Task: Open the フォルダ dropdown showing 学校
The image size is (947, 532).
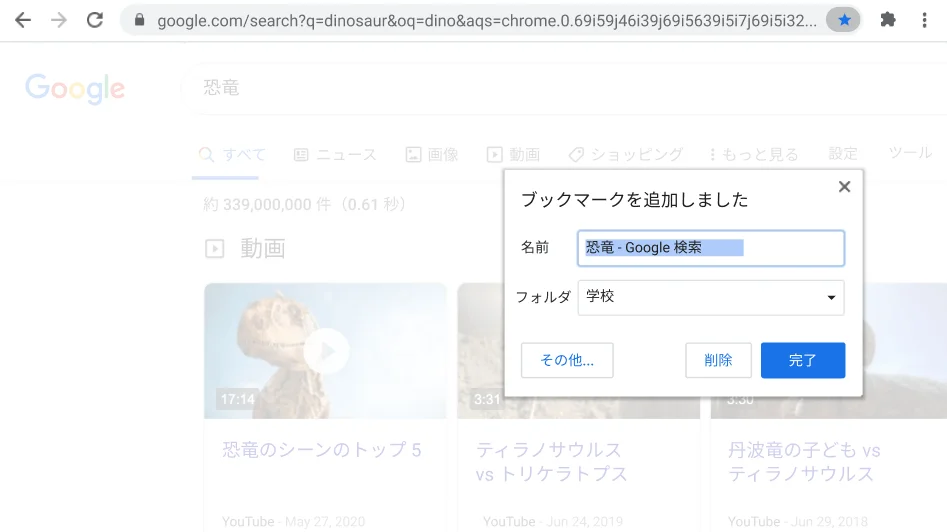Action: click(711, 297)
